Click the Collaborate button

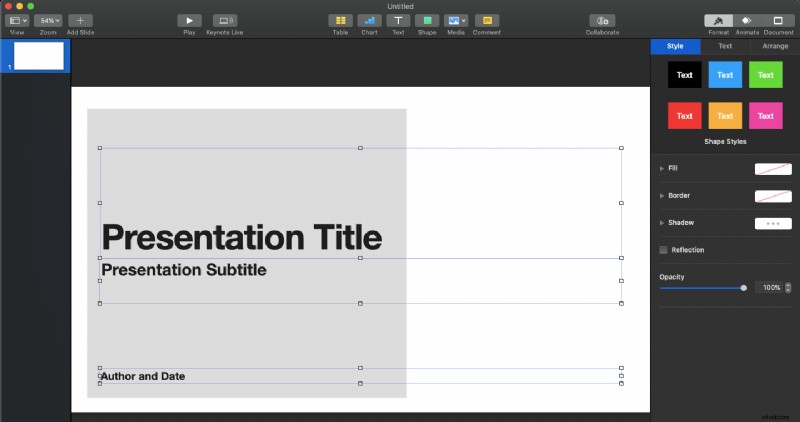click(602, 20)
